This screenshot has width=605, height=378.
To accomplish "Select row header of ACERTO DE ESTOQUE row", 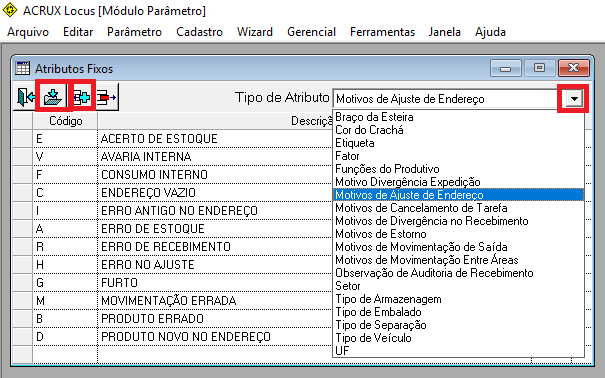I will click(22, 138).
